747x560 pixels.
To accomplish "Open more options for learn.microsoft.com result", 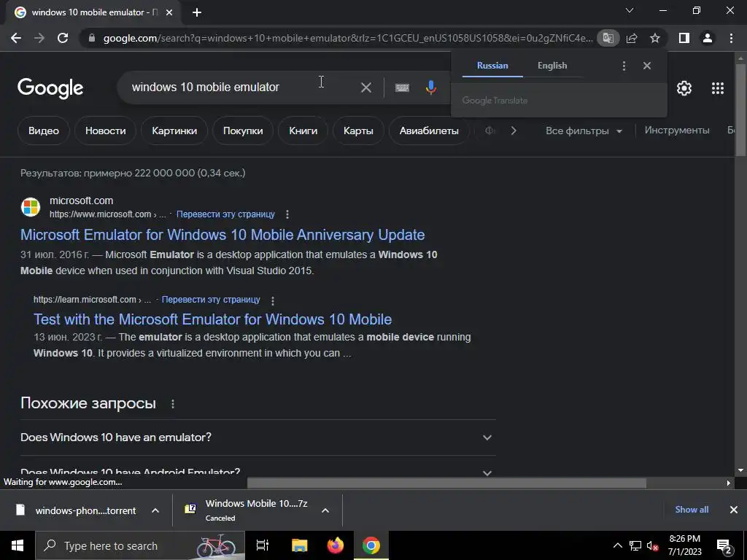I will (273, 300).
